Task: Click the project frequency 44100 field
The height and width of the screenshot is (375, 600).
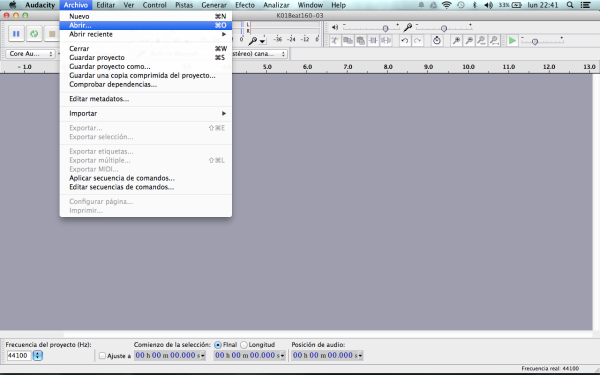Action: [x=18, y=355]
